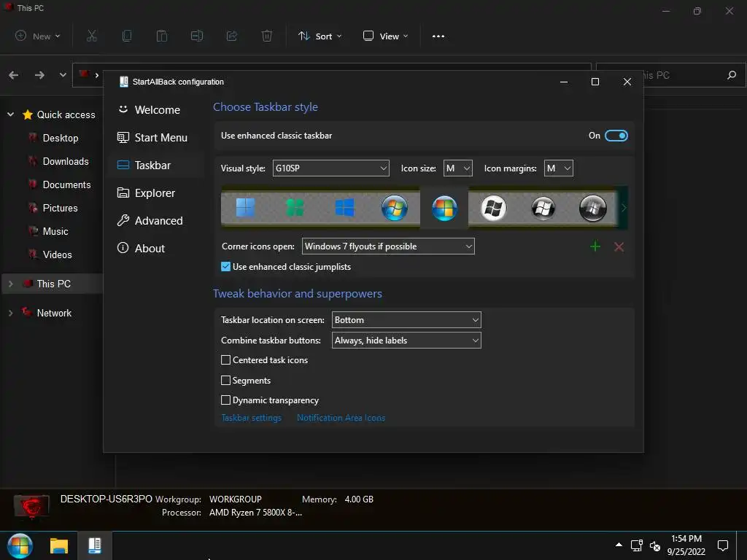Click the Rename icon in Explorer toolbar
The width and height of the screenshot is (747, 560).
(197, 36)
